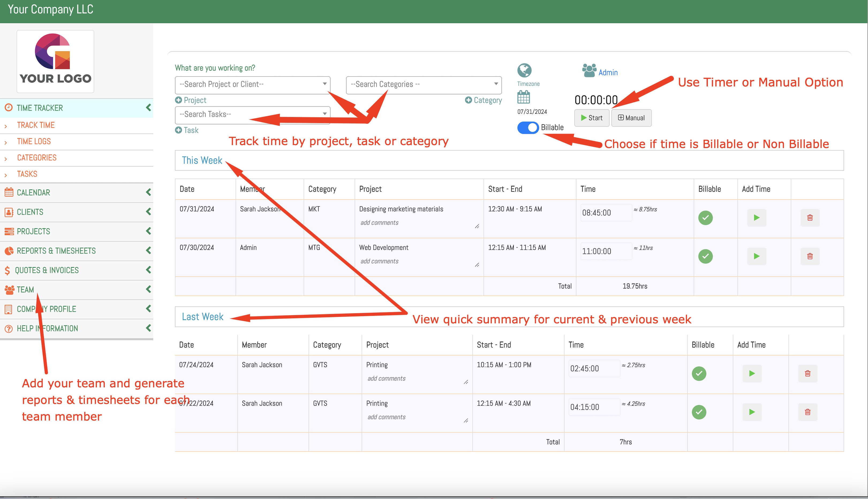The height and width of the screenshot is (499, 868).
Task: Click the 08:45:00 time input field
Action: 605,213
